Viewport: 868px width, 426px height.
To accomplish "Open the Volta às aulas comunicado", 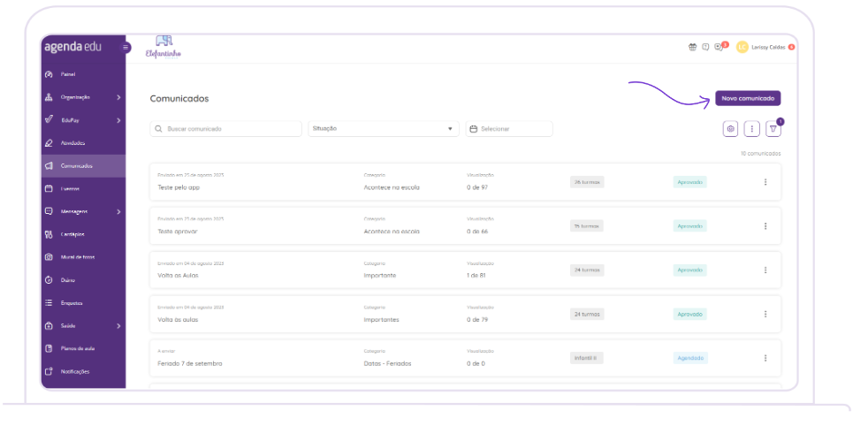I will [x=178, y=319].
